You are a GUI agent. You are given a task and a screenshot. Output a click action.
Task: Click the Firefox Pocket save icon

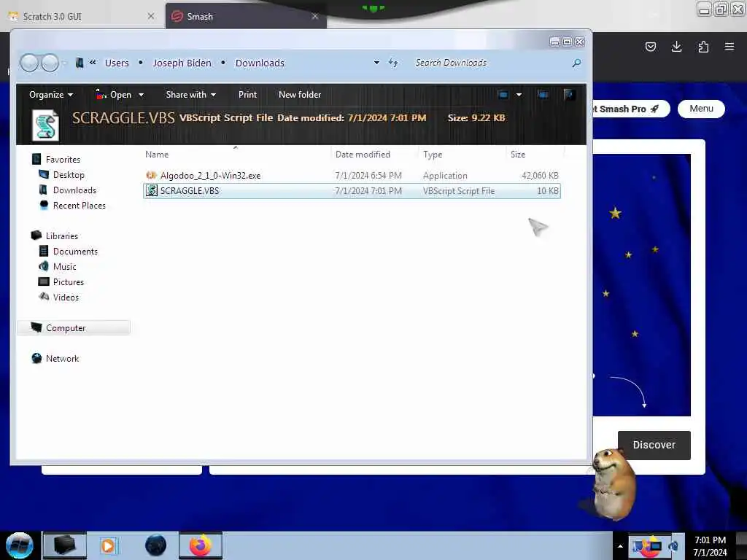[x=650, y=47]
